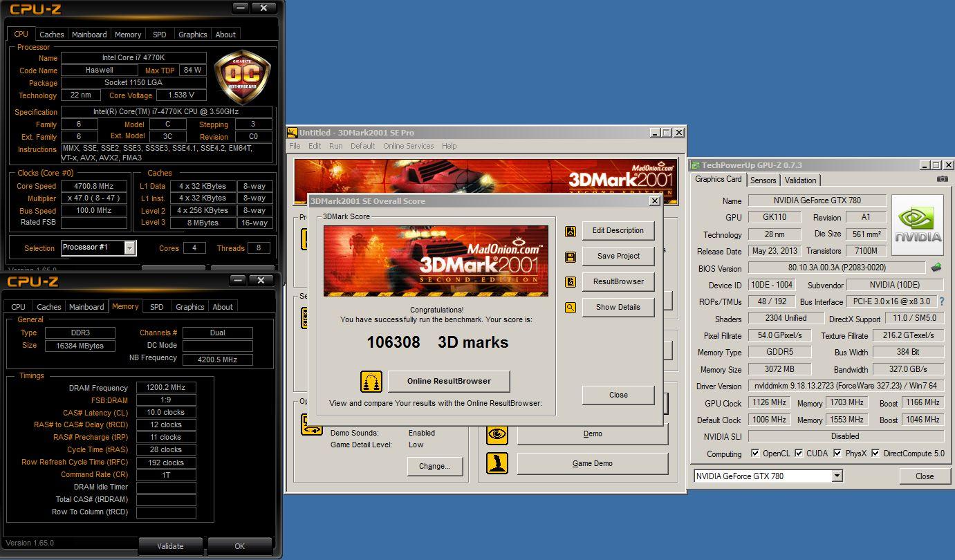Click the Demo button
Viewport: 955px width, 560px height.
pos(593,434)
